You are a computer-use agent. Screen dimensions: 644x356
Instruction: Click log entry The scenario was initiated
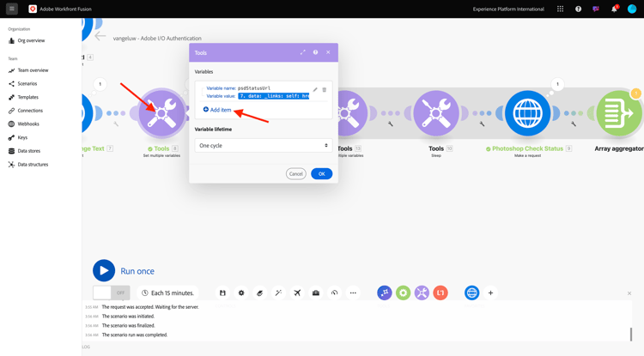pos(128,317)
